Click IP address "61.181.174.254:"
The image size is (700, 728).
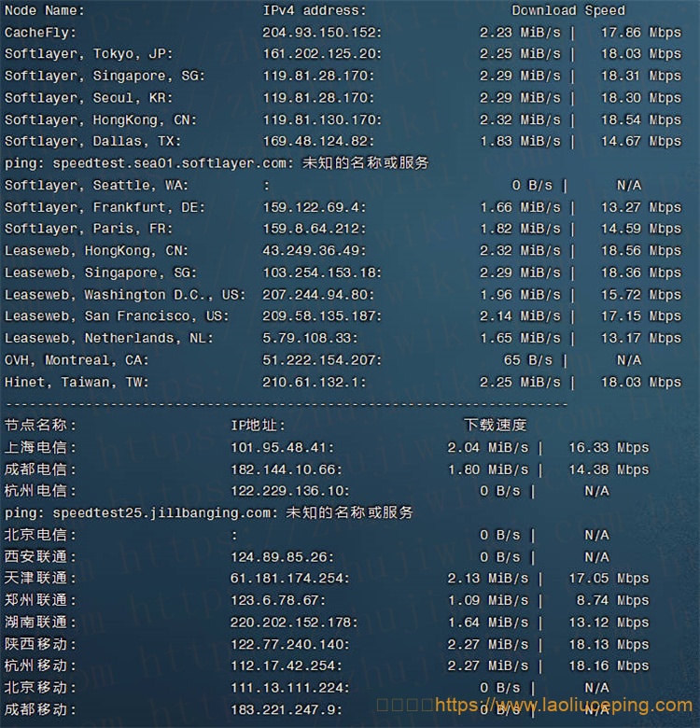[290, 578]
